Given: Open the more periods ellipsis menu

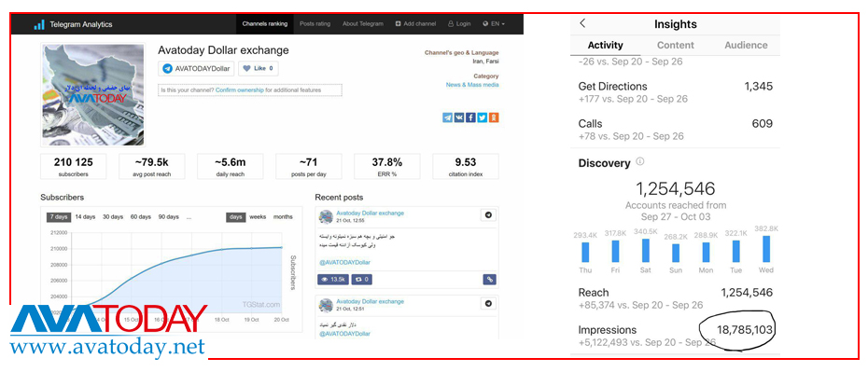Looking at the screenshot, I should [x=189, y=217].
